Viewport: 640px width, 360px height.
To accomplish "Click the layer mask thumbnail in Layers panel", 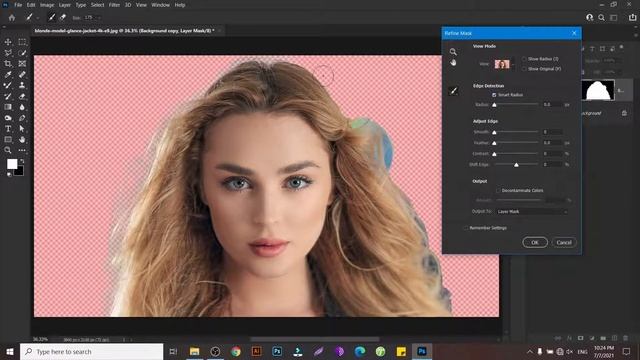I will (598, 91).
